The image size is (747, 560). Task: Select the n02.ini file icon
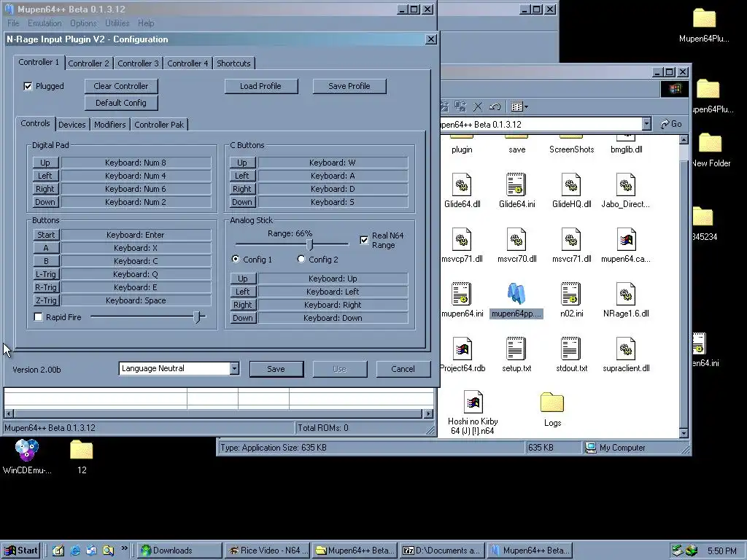click(x=570, y=295)
